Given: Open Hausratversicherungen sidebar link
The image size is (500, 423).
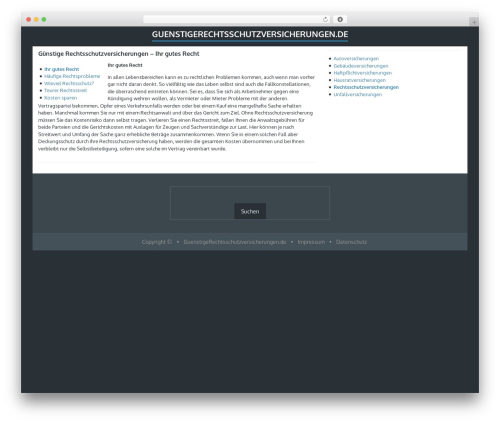Looking at the screenshot, I should (x=360, y=80).
